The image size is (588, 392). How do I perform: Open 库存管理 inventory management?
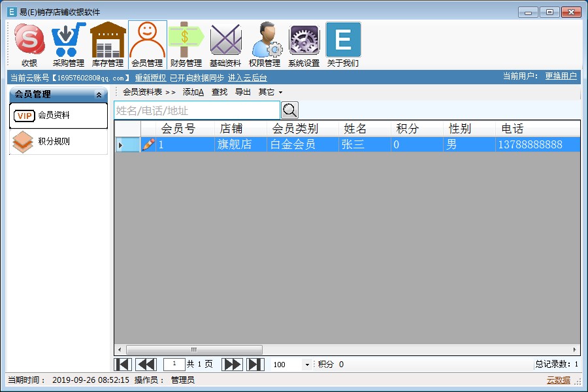coord(108,44)
